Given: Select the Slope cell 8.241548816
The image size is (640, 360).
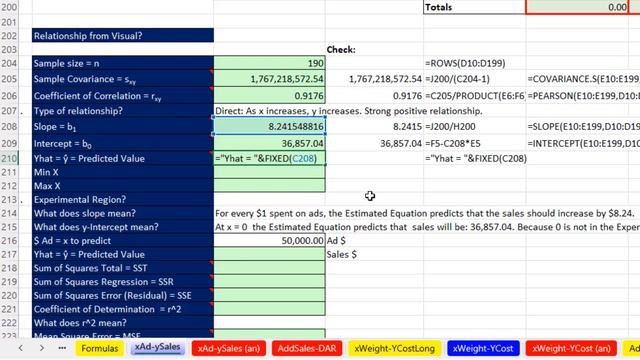Looking at the screenshot, I should click(269, 127).
